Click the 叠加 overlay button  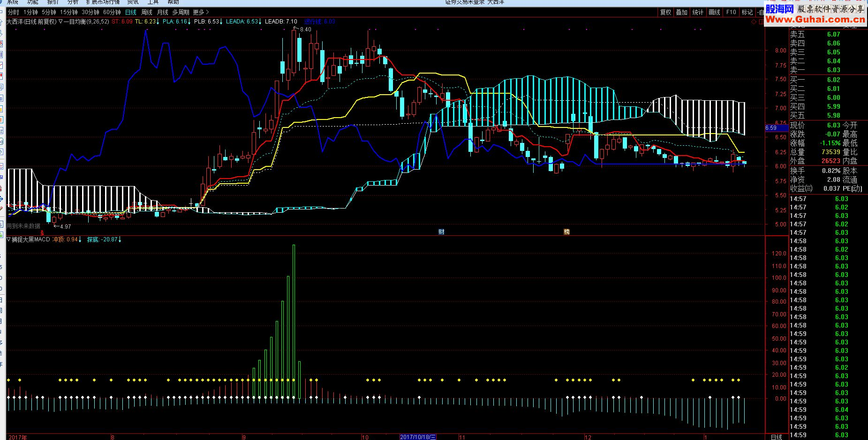681,12
